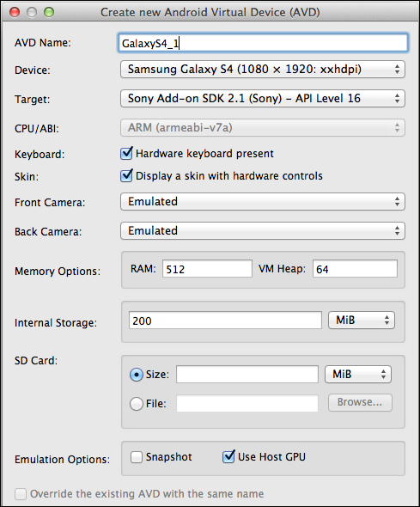Click the RAM field showing 512
Viewport: 420px width, 507px height.
coord(207,269)
